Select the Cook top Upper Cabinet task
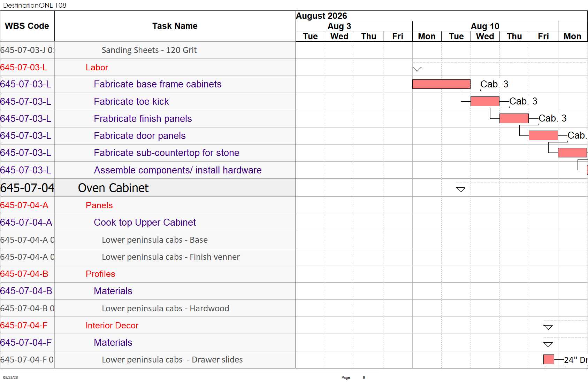The width and height of the screenshot is (588, 382). [145, 222]
